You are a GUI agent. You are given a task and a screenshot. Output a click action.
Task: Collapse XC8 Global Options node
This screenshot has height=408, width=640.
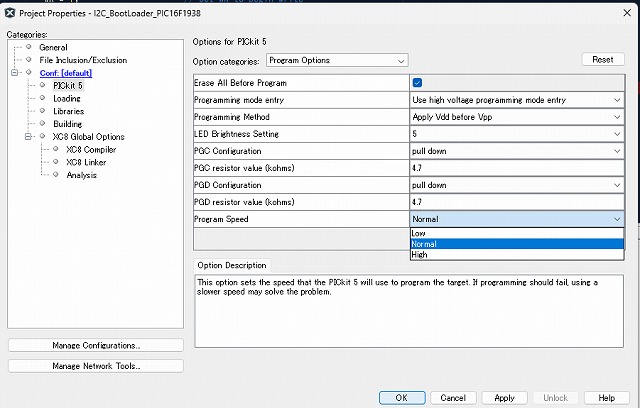point(29,137)
